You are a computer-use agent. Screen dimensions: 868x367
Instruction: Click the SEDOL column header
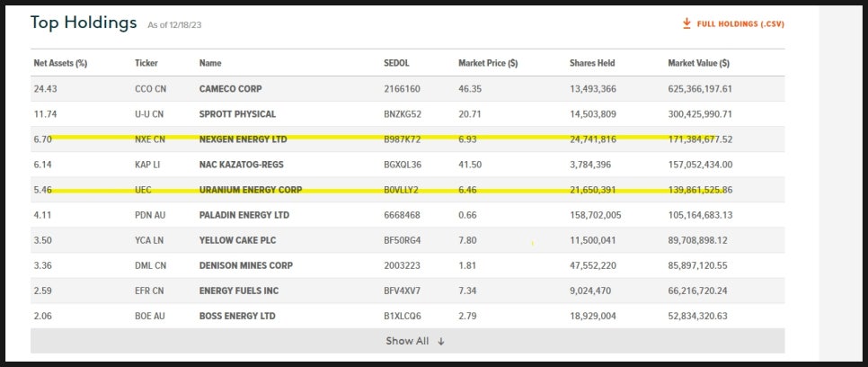coord(396,63)
